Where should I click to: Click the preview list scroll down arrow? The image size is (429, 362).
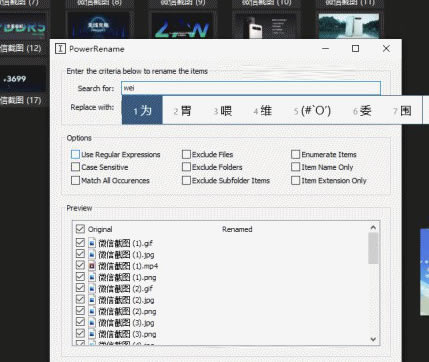[373, 339]
